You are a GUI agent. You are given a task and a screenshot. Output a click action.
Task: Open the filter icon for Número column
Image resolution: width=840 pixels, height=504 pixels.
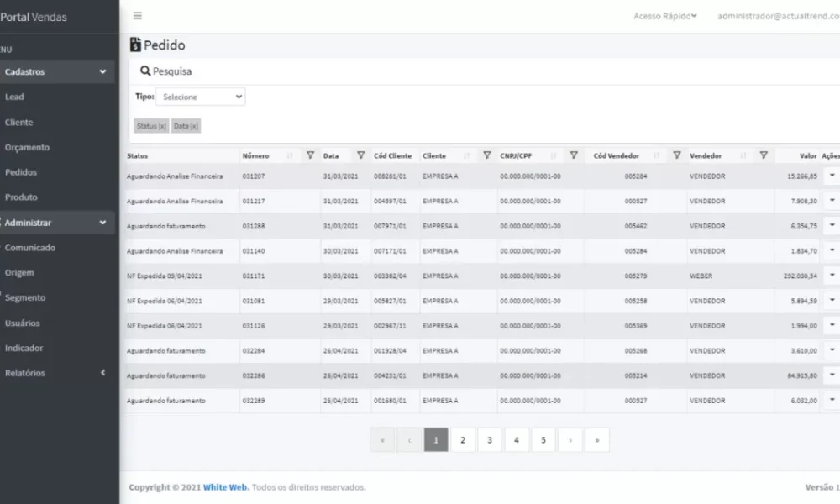click(x=310, y=155)
